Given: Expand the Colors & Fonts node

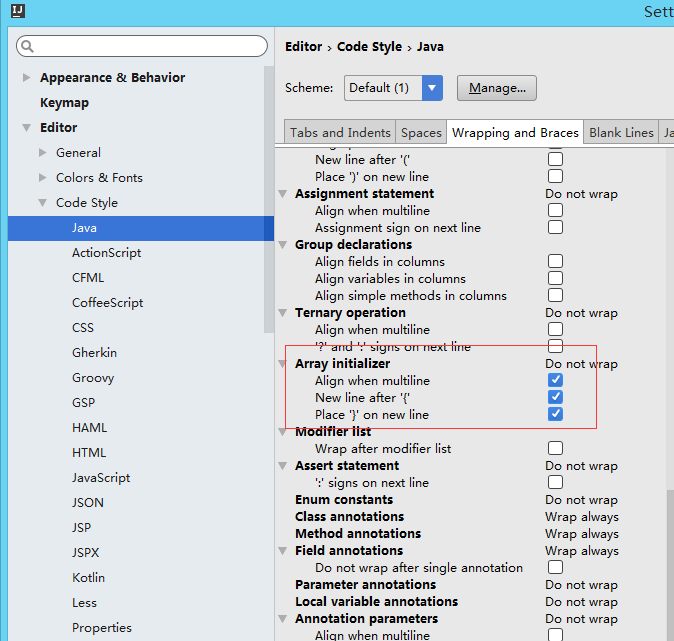Looking at the screenshot, I should [x=43, y=178].
